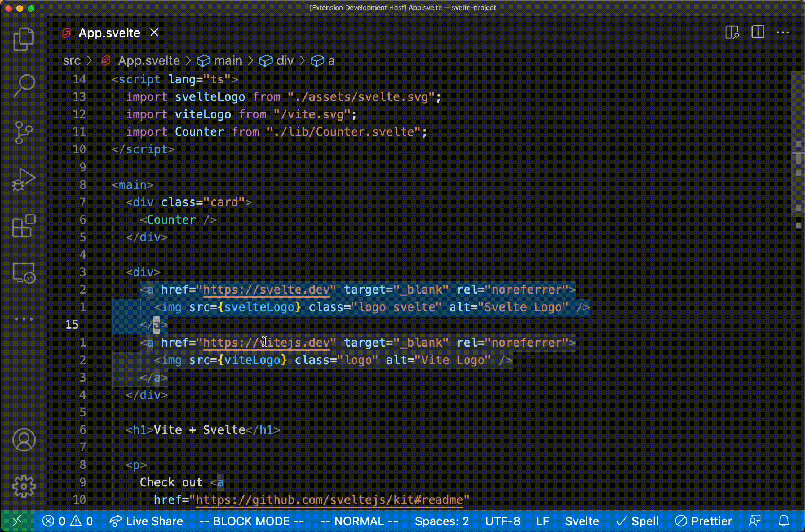This screenshot has height=532, width=805.
Task: Click the main breadcrumb symbol
Action: point(220,60)
